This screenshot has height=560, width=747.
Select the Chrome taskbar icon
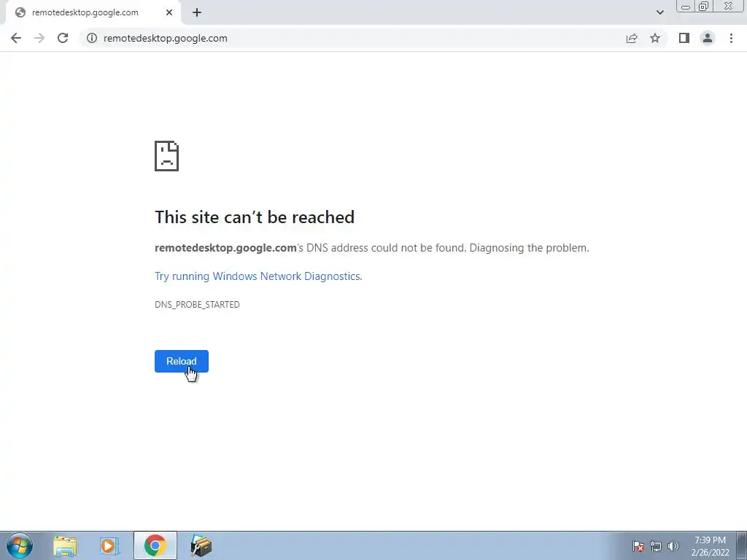pyautogui.click(x=155, y=545)
